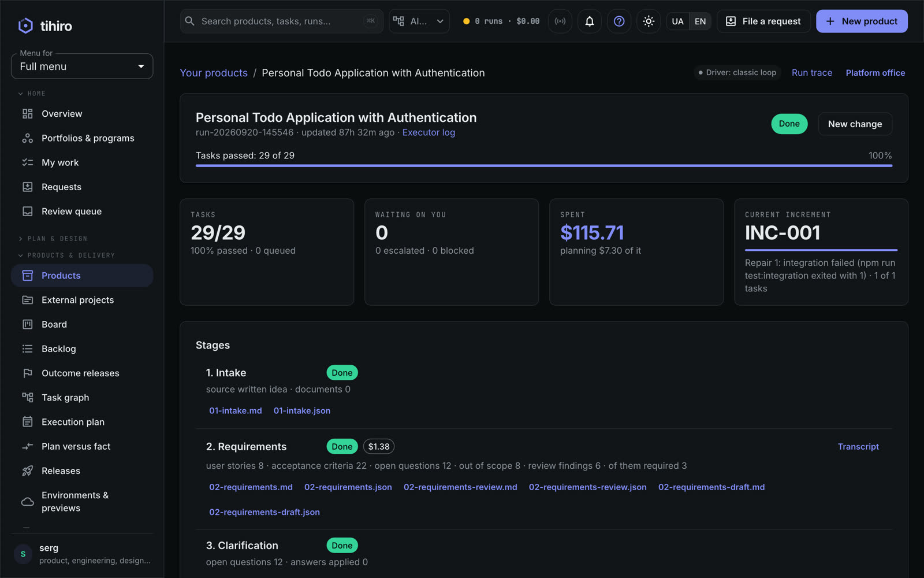Open the help question mark icon
This screenshot has height=578, width=924.
click(x=619, y=21)
